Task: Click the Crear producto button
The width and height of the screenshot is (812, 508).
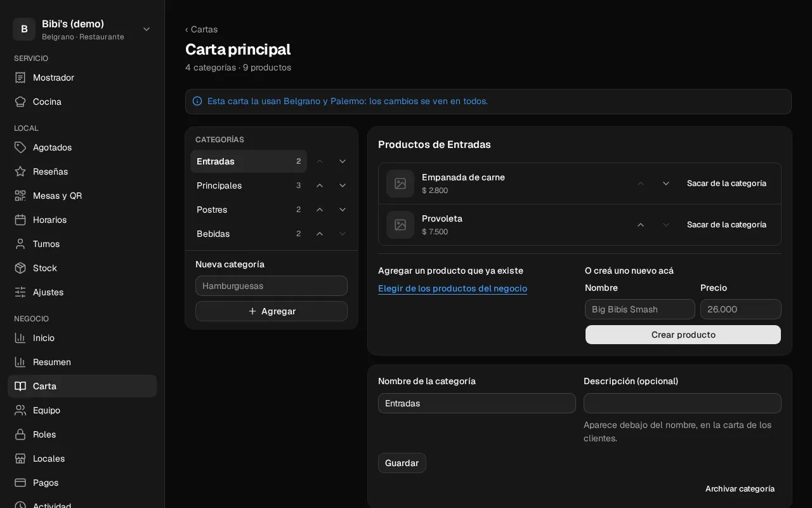Action: 683,335
